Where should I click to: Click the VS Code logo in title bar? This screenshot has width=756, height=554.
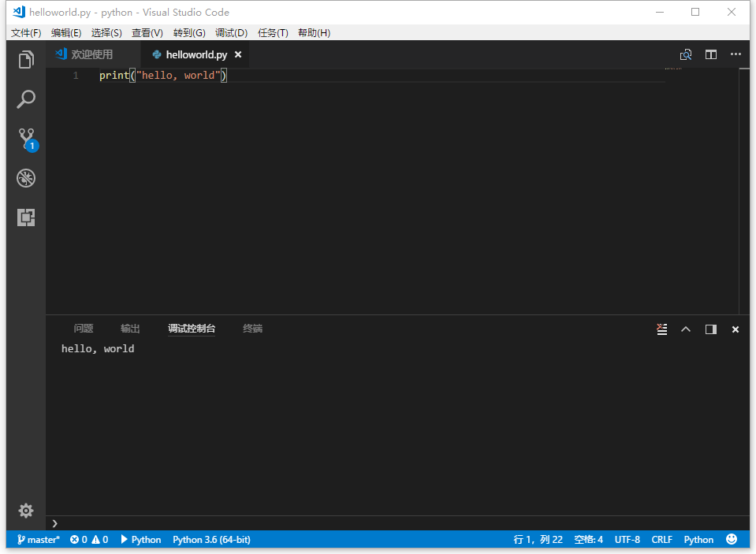point(19,12)
